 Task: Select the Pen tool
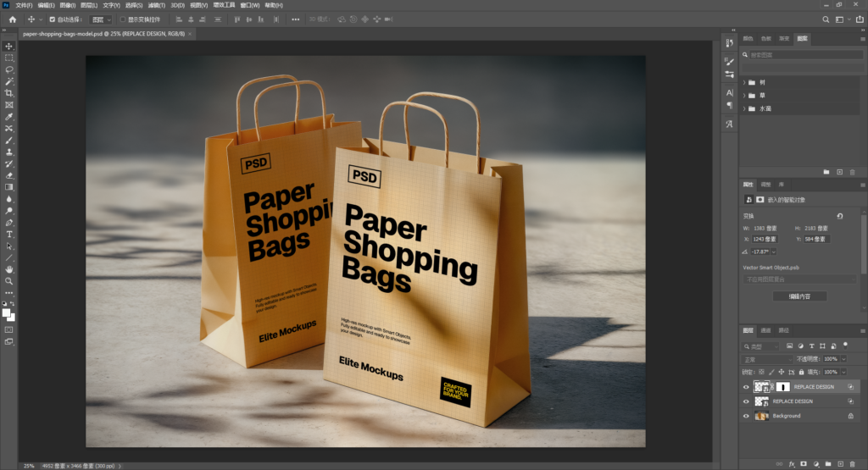[8, 222]
